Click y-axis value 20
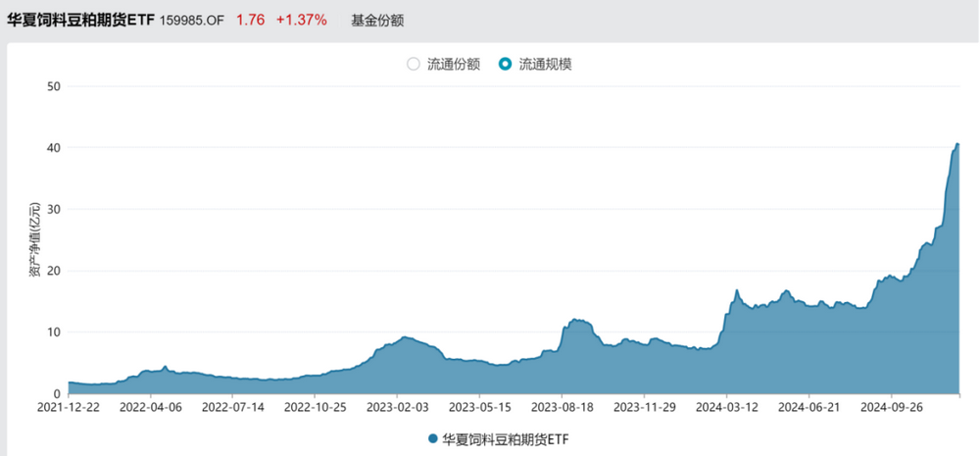The height and width of the screenshot is (456, 980). [54, 271]
